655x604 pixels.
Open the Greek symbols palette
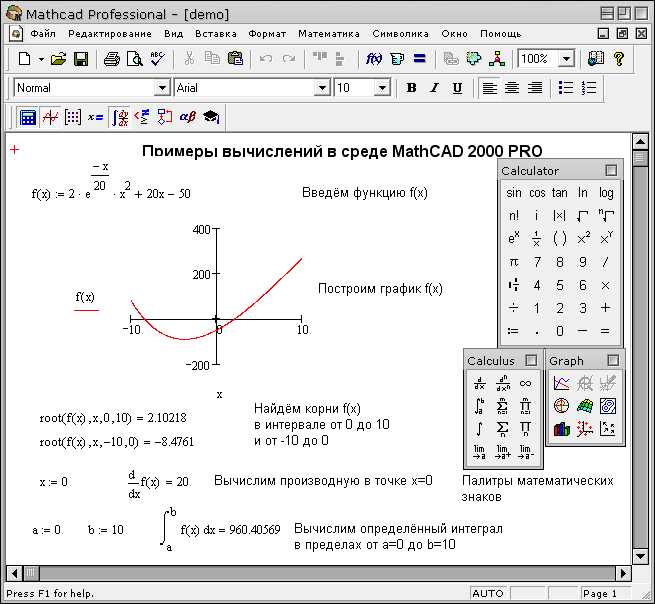(x=187, y=117)
